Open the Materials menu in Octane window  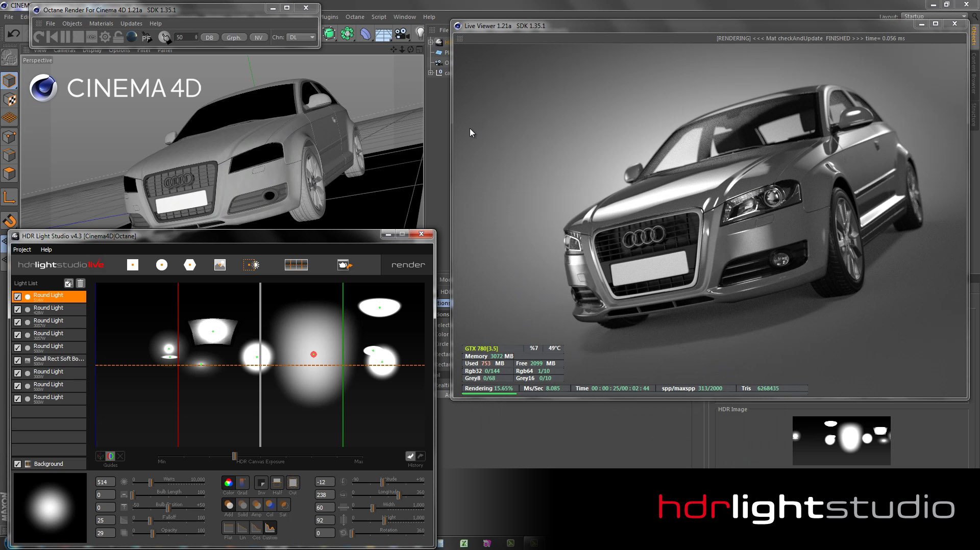[101, 23]
